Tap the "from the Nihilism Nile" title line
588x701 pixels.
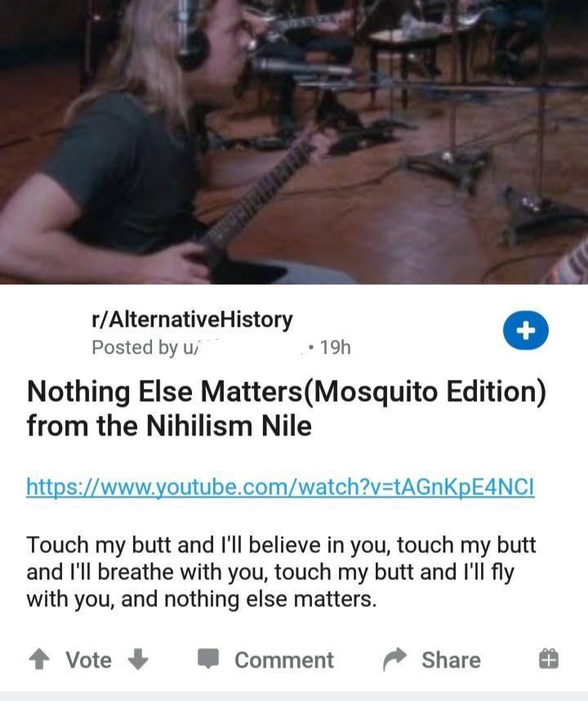pyautogui.click(x=169, y=425)
